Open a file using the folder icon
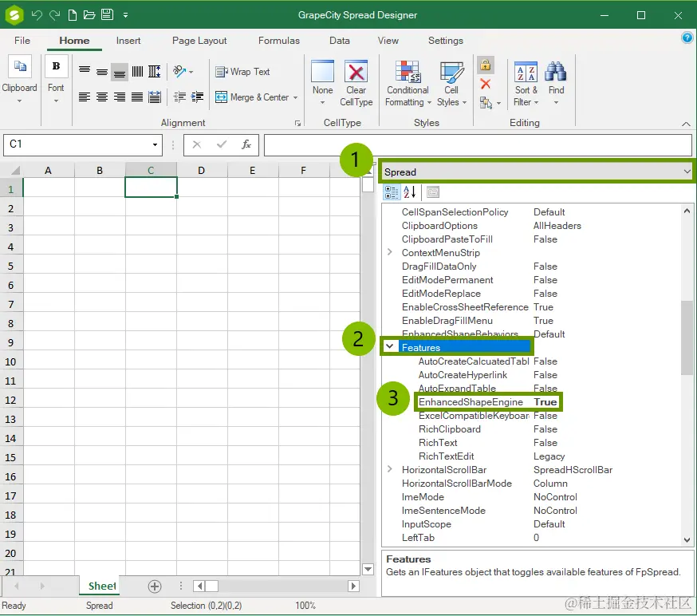This screenshot has height=616, width=697. [89, 15]
